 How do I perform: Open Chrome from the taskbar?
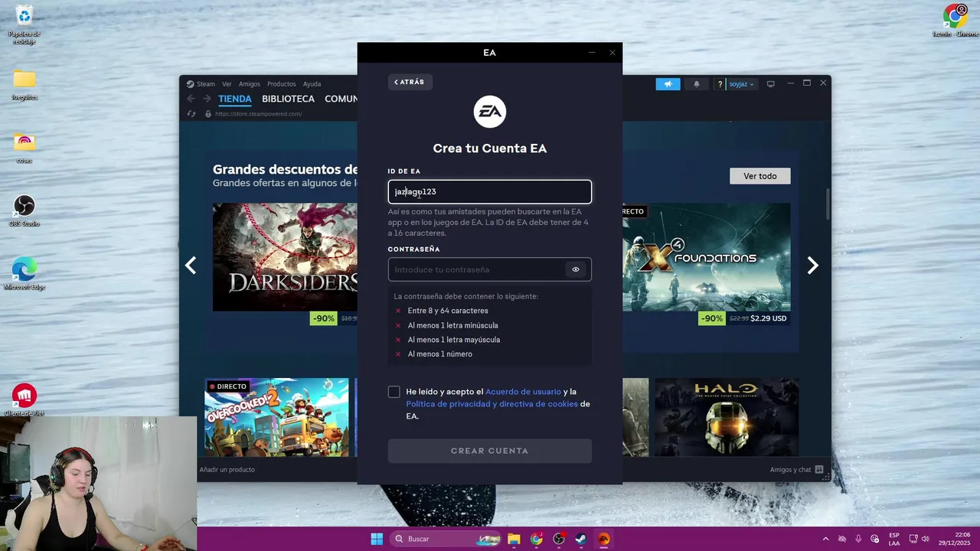click(537, 539)
